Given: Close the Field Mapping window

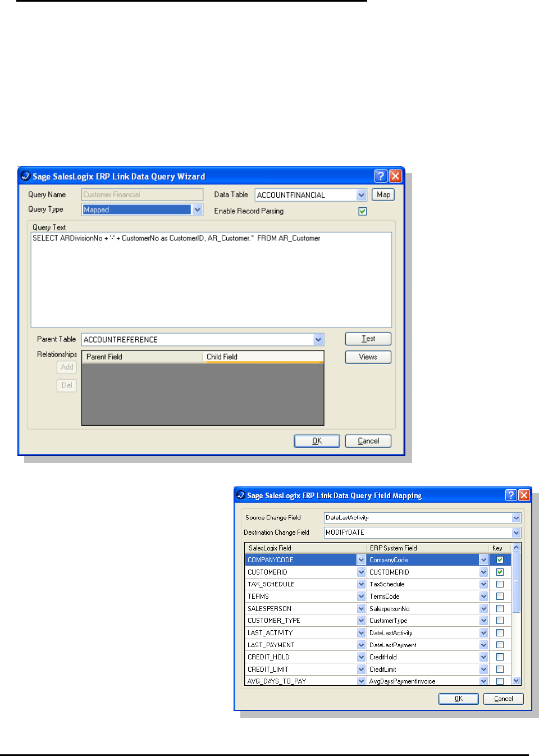Looking at the screenshot, I should (x=524, y=495).
